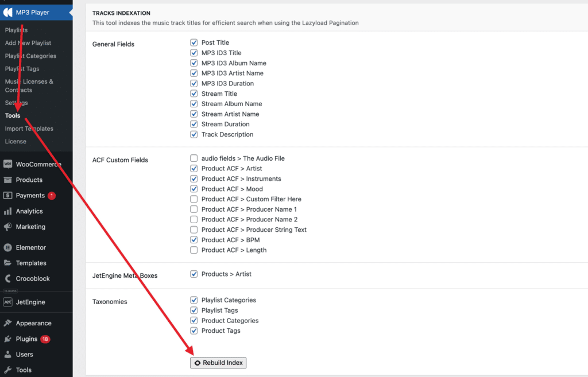
Task: Click the Analytics bar chart icon
Action: [x=7, y=211]
